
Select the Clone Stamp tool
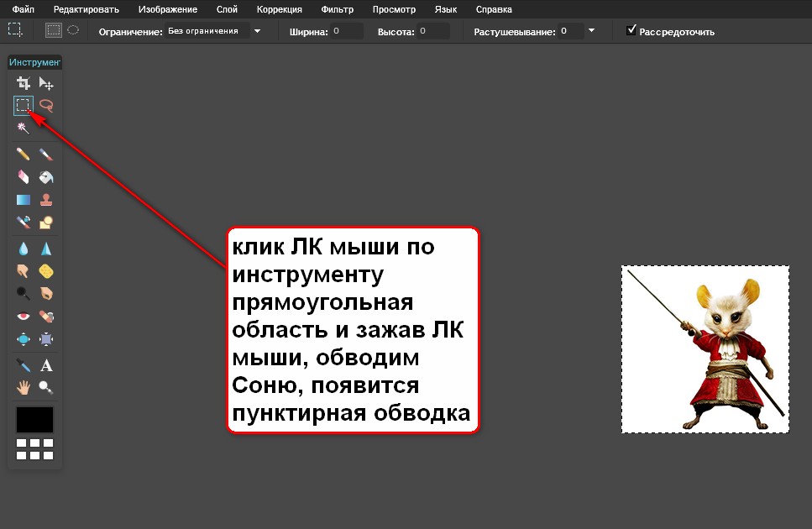[x=46, y=200]
